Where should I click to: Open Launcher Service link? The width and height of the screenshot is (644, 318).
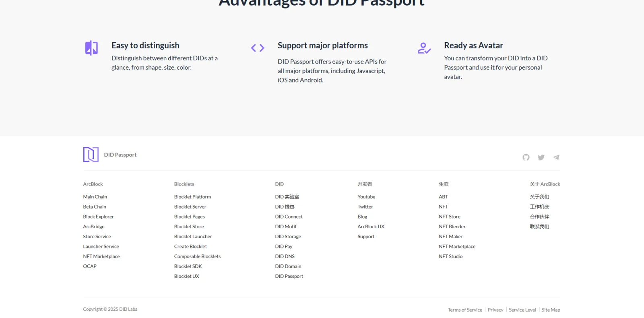[x=101, y=246]
